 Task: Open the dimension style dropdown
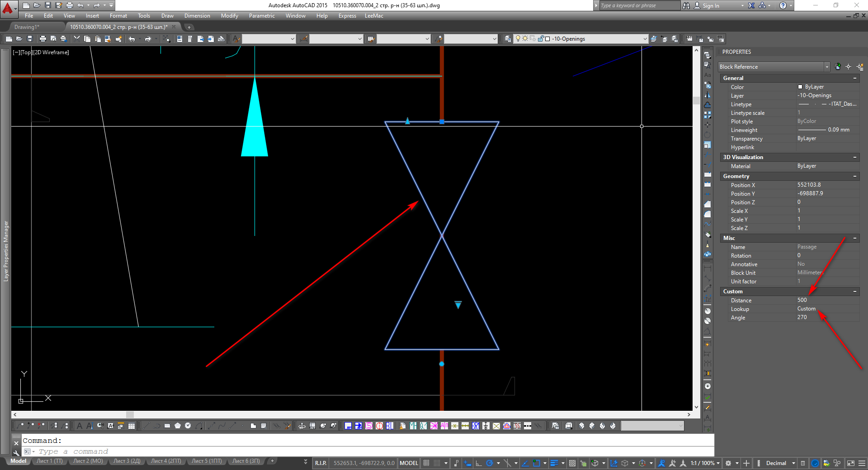pyautogui.click(x=360, y=39)
